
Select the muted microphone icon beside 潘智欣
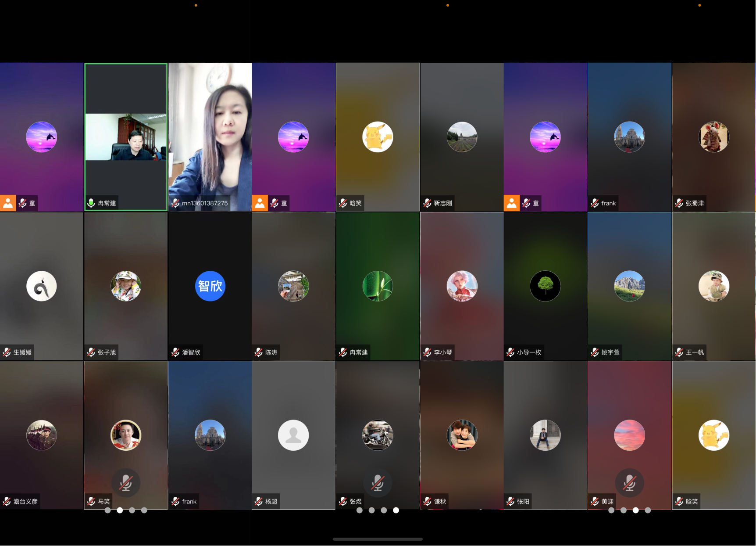[175, 352]
